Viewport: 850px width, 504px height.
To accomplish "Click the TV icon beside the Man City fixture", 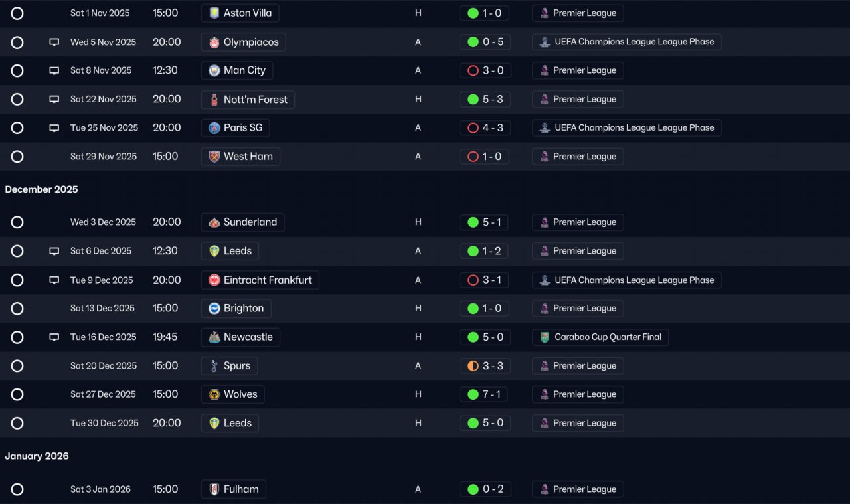I will 54,70.
